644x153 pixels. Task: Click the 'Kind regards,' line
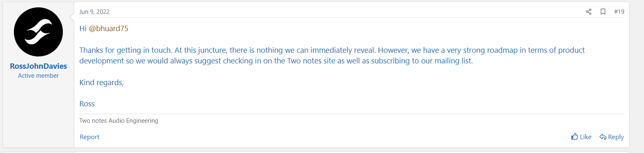(x=102, y=83)
